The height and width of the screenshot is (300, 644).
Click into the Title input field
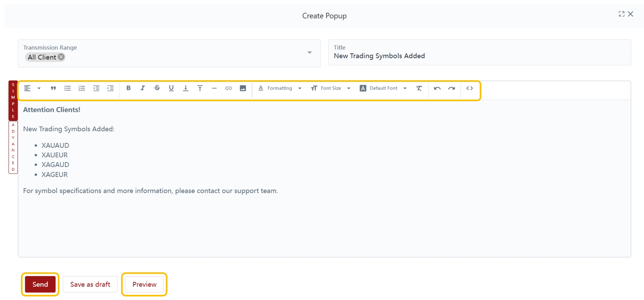(479, 56)
